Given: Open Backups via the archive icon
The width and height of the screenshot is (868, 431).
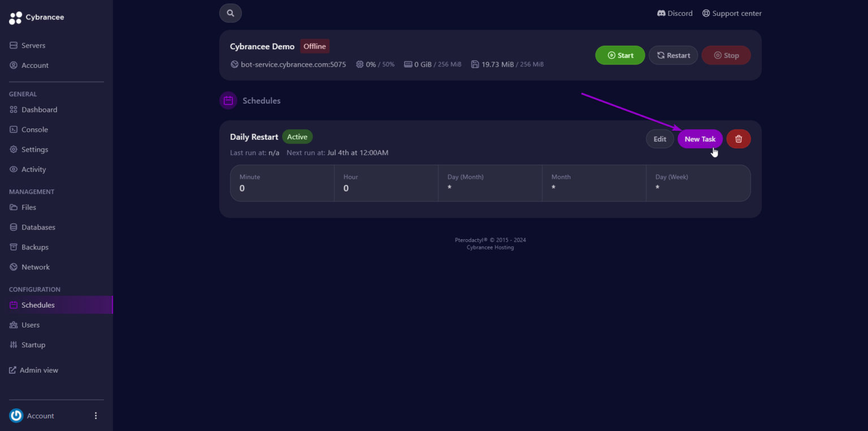Looking at the screenshot, I should (13, 247).
